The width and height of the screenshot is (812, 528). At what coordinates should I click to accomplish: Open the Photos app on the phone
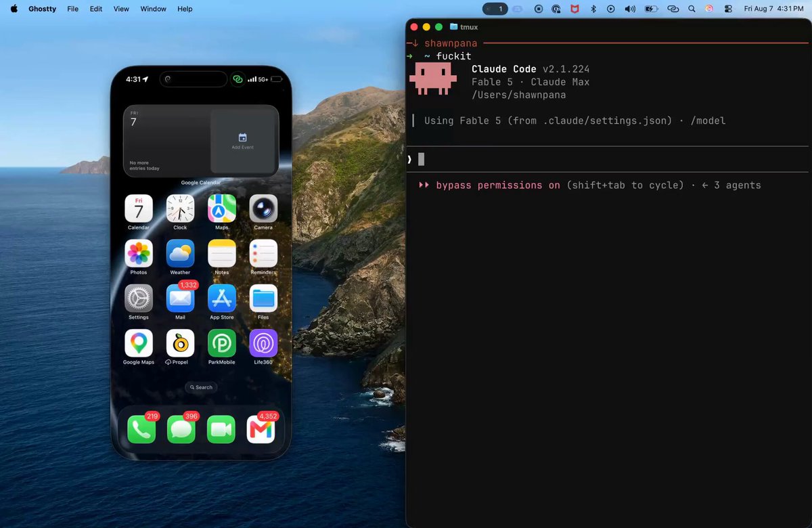coord(139,253)
